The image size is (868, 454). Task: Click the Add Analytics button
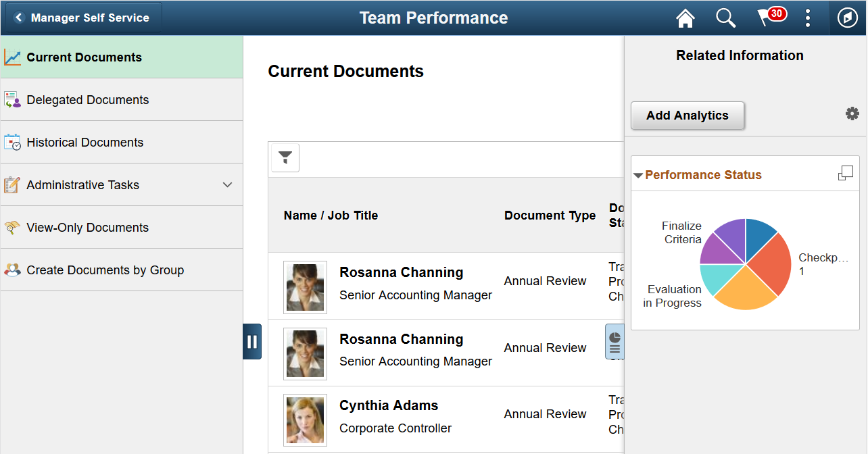tap(688, 116)
